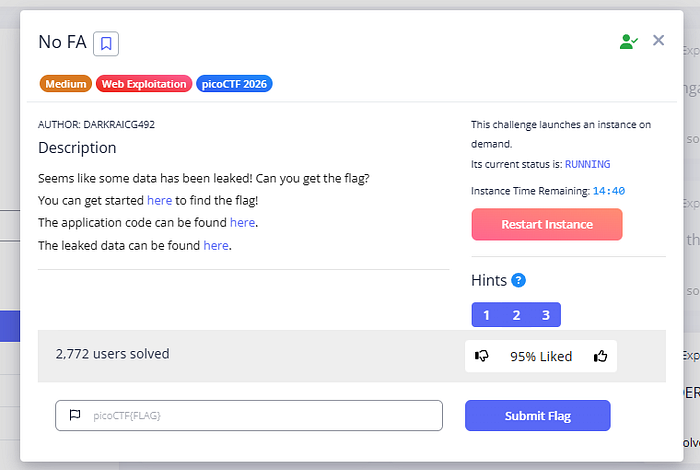This screenshot has width=700, height=470.
Task: Bookmark the No FA challenge
Action: point(106,44)
